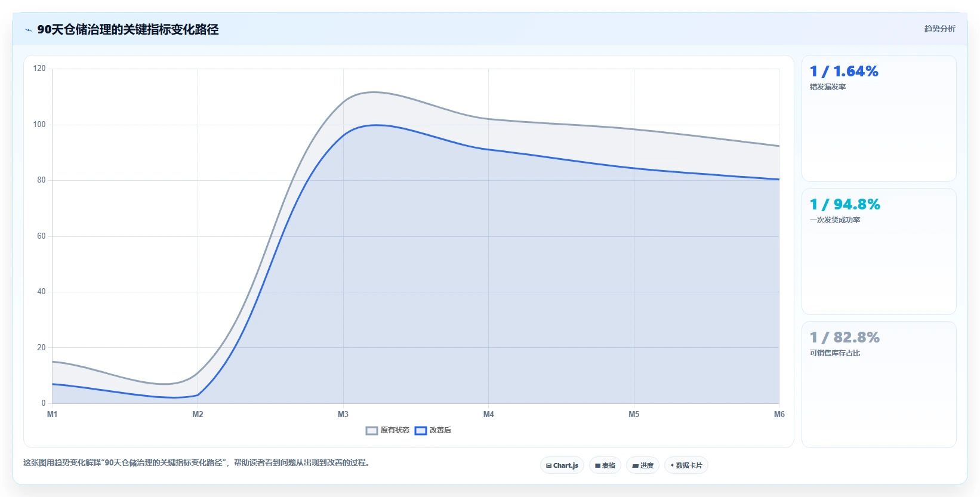Click the M4 x-axis label

tap(489, 414)
